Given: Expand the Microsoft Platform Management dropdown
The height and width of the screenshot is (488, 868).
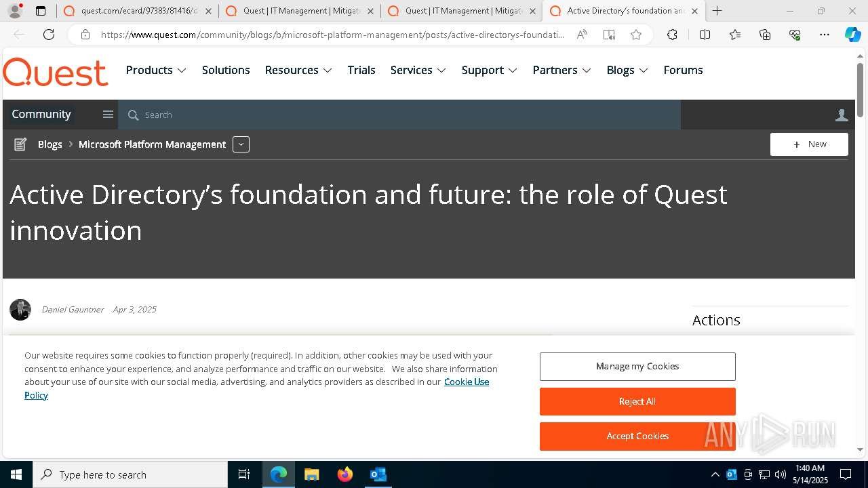Looking at the screenshot, I should pos(241,144).
